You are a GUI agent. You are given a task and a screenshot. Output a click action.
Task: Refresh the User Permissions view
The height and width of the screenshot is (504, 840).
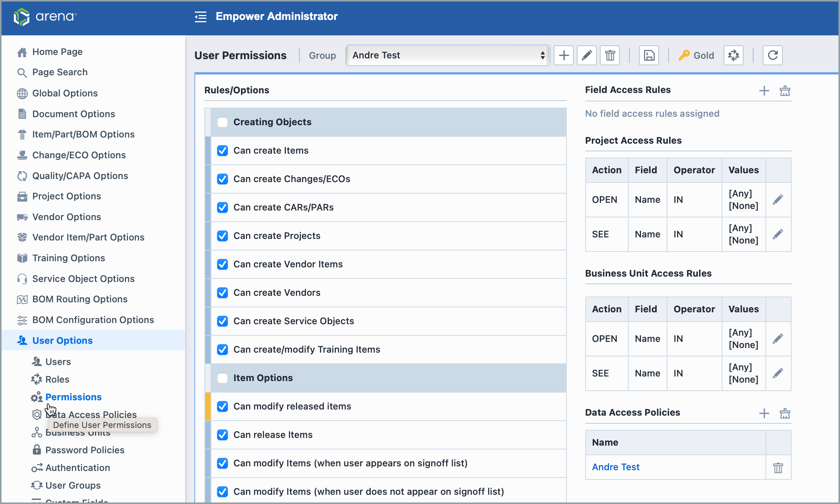(x=772, y=55)
